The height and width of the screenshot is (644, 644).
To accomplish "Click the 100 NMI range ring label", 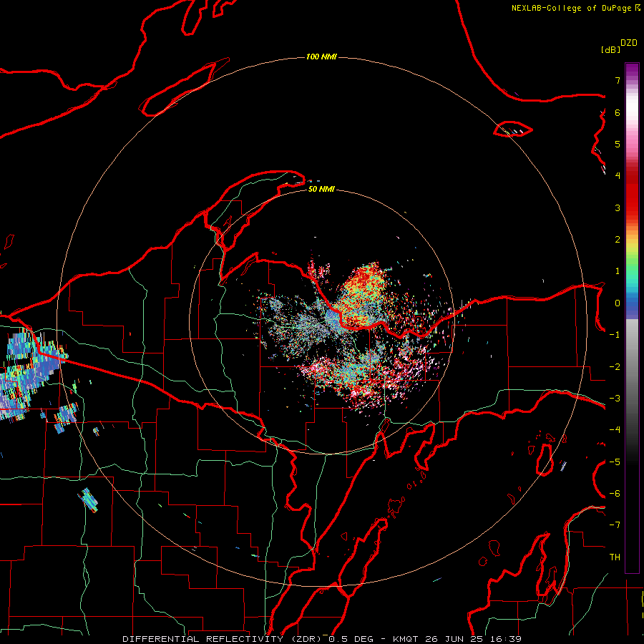I will [321, 57].
